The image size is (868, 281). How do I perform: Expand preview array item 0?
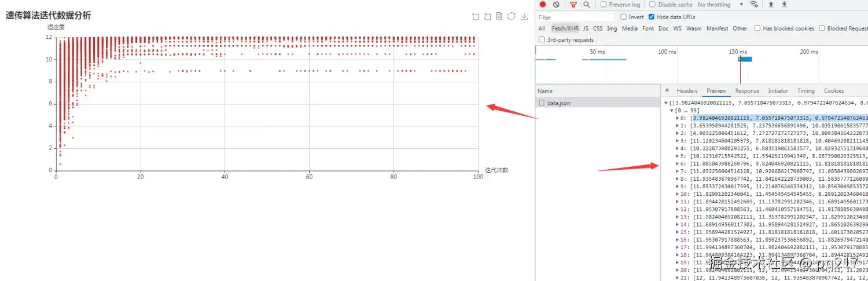coord(678,118)
